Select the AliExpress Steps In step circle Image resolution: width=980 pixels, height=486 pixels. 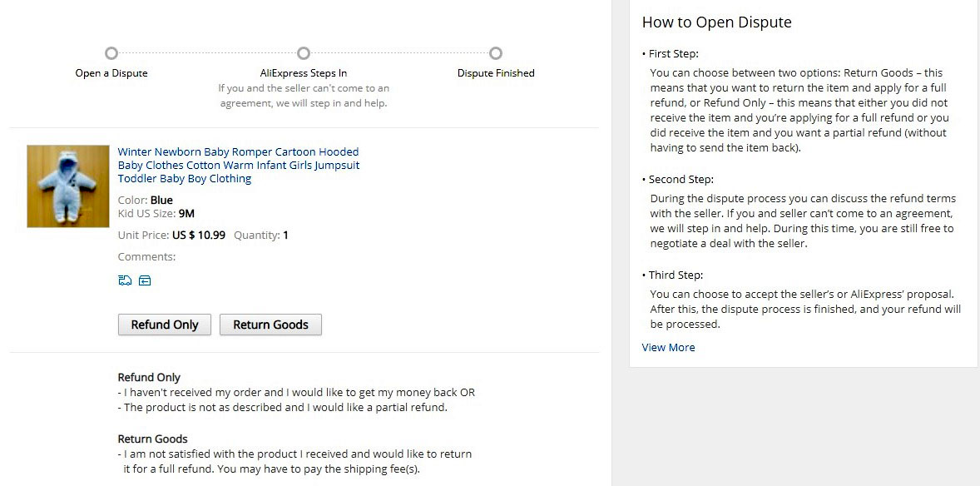point(303,53)
